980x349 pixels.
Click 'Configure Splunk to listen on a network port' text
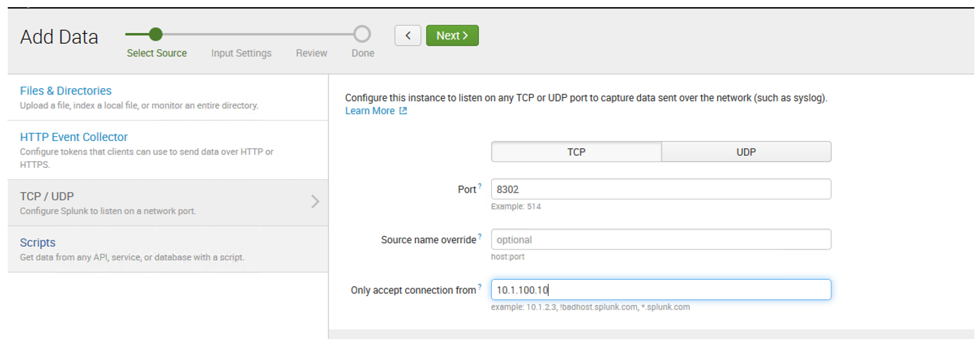[x=108, y=211]
